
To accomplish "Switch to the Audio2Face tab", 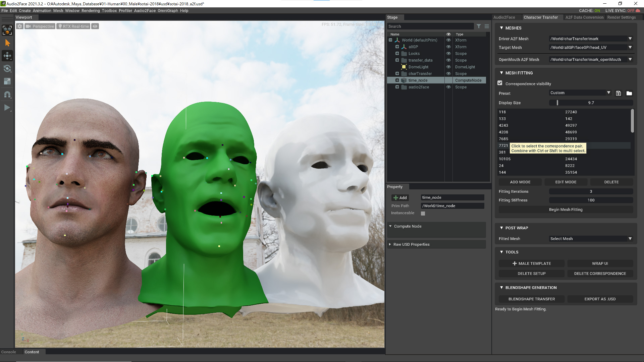I will [504, 17].
